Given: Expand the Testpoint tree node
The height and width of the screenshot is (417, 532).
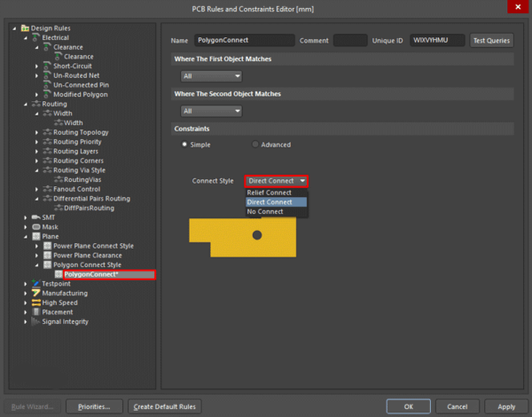Looking at the screenshot, I should pos(26,284).
